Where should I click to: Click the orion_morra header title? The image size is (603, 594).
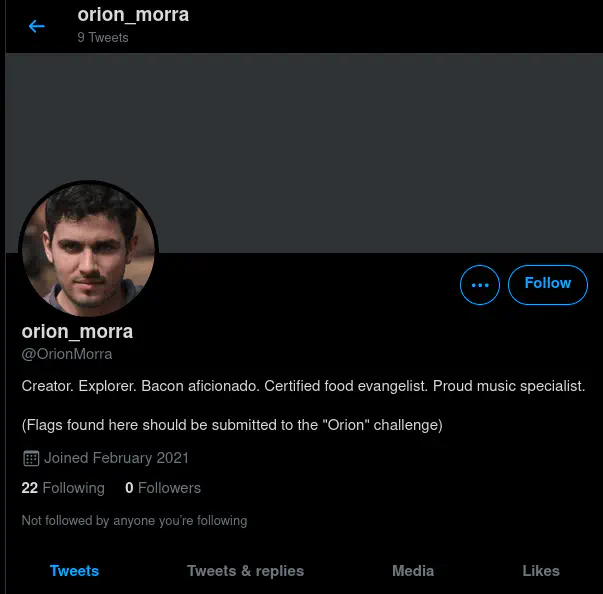point(133,15)
